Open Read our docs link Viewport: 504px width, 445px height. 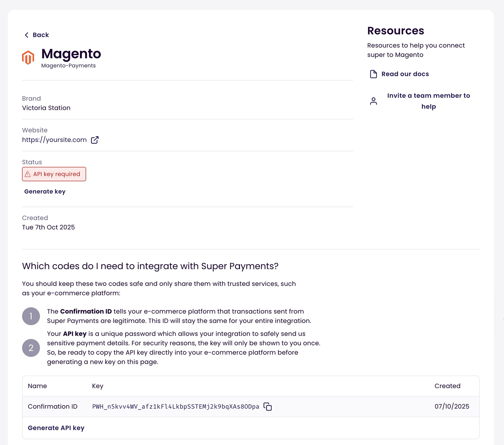coord(405,74)
